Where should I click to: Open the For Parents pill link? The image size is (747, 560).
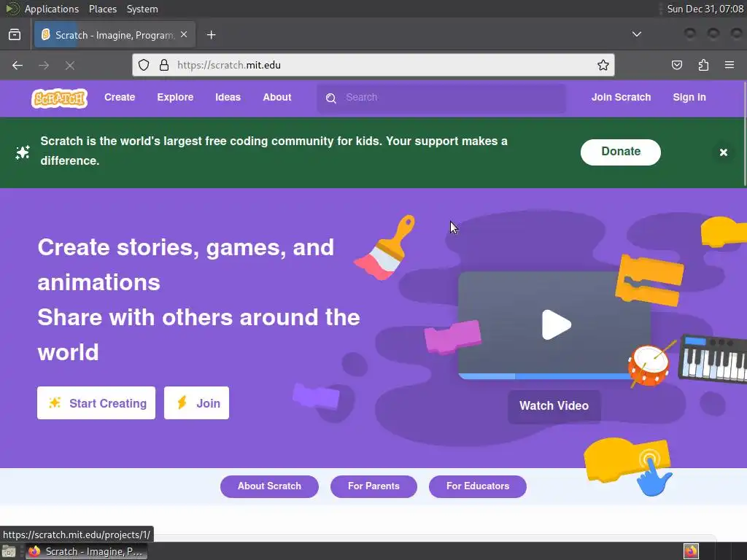tap(373, 486)
